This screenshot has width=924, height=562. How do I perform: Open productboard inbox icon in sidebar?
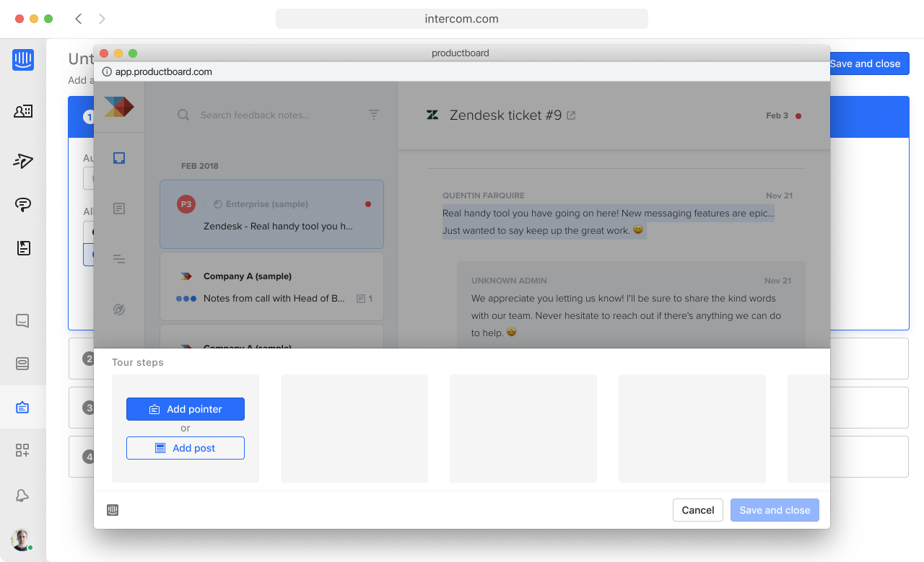(119, 158)
